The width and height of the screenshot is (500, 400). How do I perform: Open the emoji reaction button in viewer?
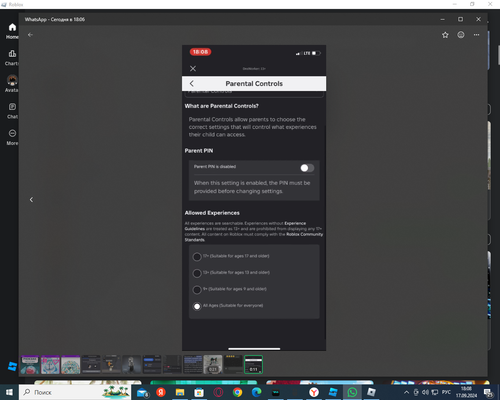pos(461,35)
